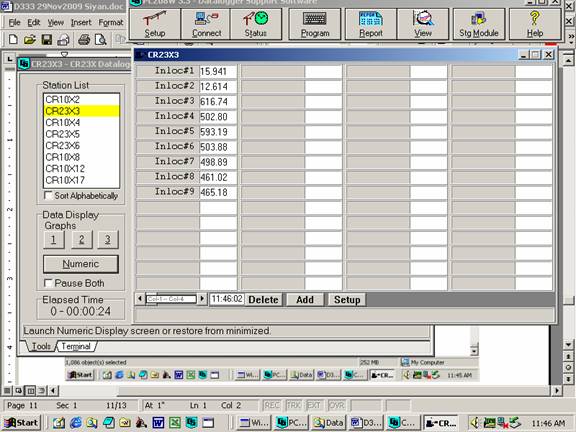This screenshot has width=576, height=432.
Task: Click the PC208W quick launch icon
Action: tap(191, 423)
